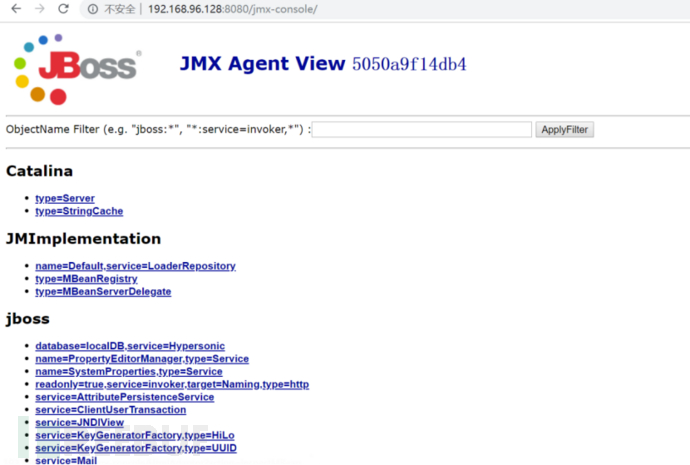The image size is (690, 465).
Task: Click the JMX Agent View heading
Action: pyautogui.click(x=263, y=64)
